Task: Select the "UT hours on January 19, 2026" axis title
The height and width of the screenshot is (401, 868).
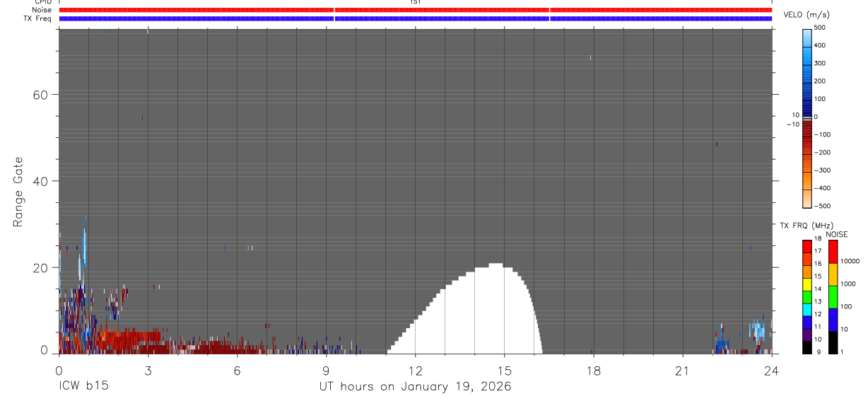Action: click(415, 386)
